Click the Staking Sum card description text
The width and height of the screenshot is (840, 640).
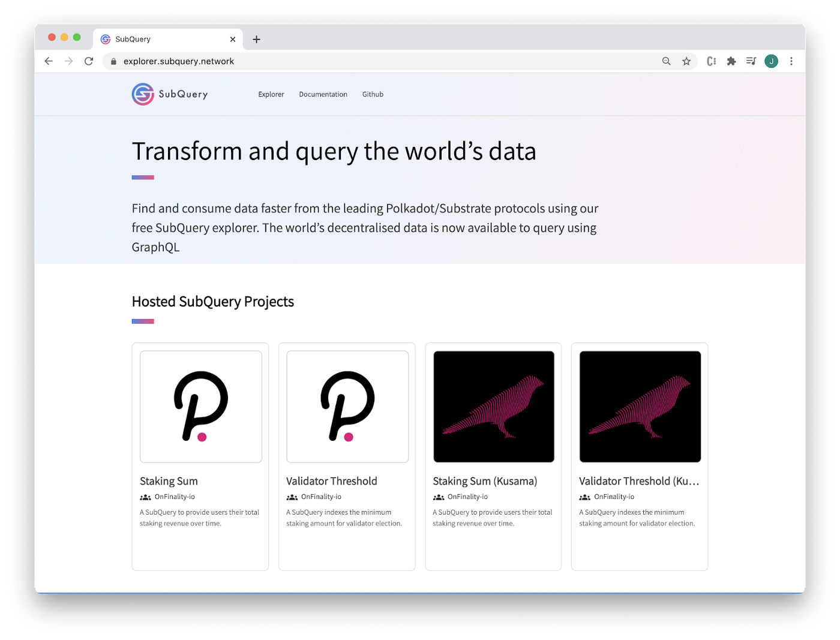(x=200, y=518)
